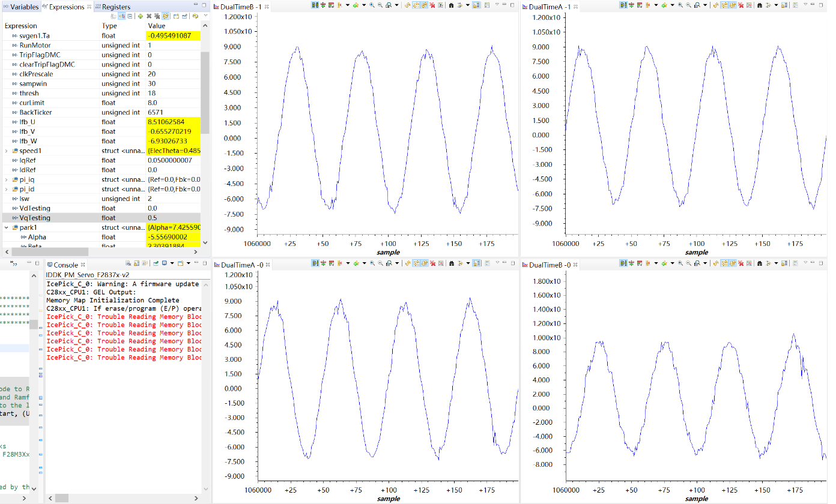Zoom in on DualTimeB -0 graph

[x=680, y=263]
